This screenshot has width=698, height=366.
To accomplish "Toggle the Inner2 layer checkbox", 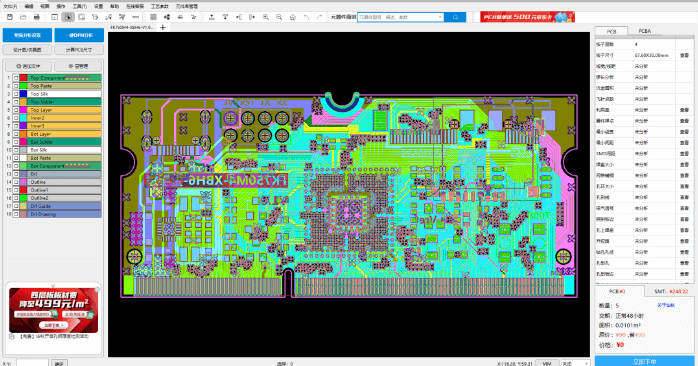I will 16,118.
